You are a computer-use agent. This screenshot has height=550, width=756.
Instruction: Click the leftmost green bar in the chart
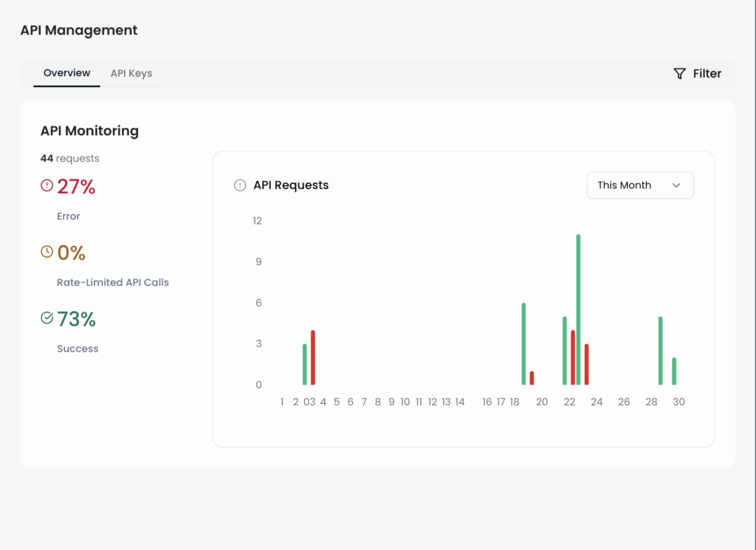point(304,365)
